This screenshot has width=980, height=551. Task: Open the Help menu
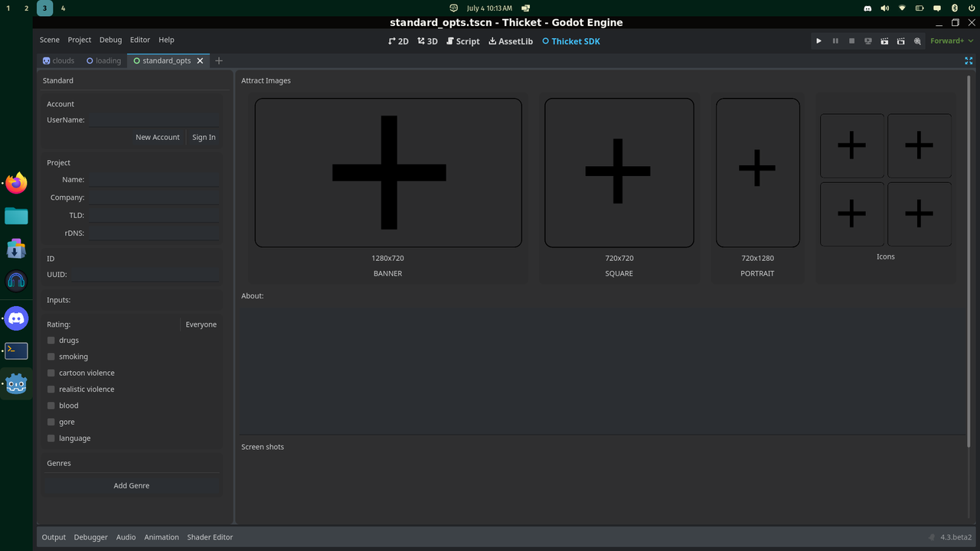coord(166,40)
